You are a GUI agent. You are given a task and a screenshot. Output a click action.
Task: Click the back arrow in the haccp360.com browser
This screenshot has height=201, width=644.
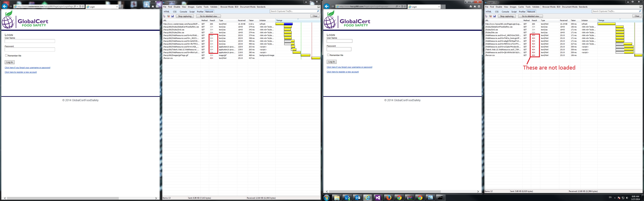327,6
